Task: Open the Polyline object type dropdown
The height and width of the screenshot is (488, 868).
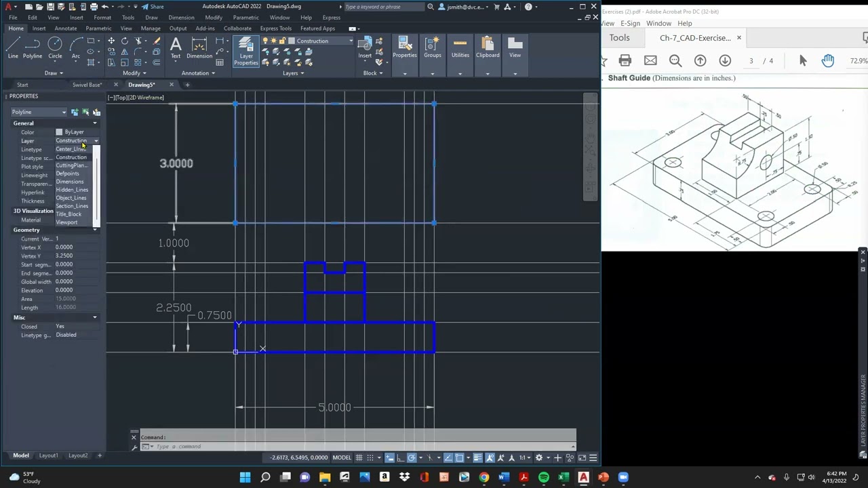Action: pyautogui.click(x=38, y=112)
